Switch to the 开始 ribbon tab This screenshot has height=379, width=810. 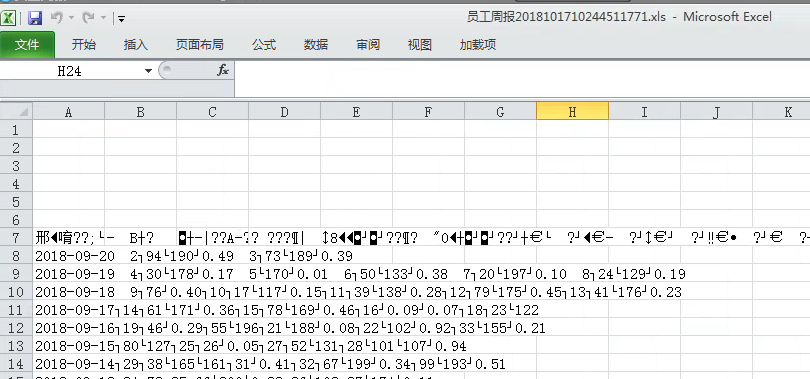(x=84, y=45)
